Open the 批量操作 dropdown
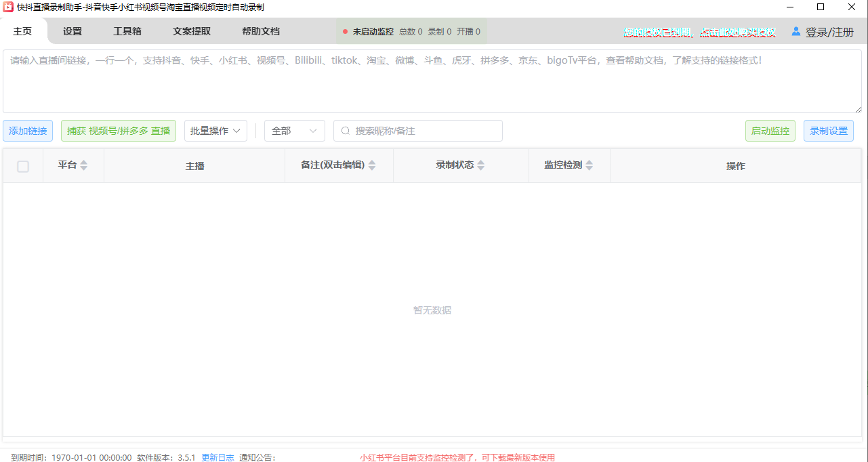 (x=215, y=131)
